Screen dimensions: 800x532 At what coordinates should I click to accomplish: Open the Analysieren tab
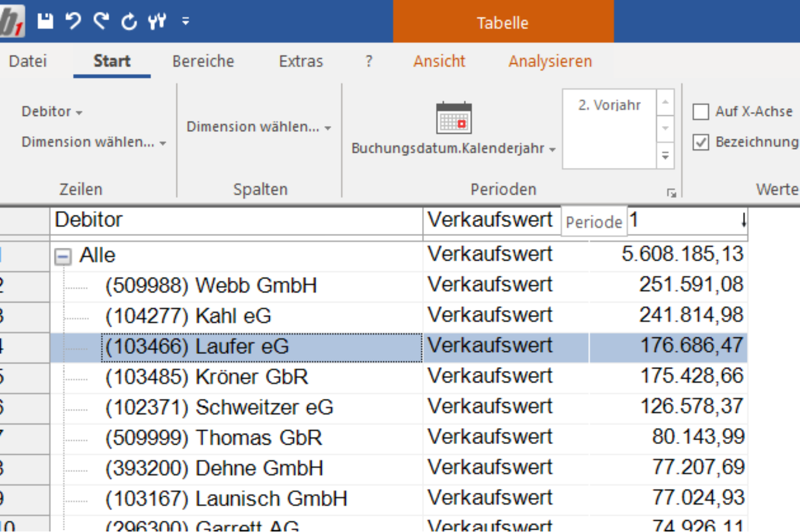click(550, 61)
